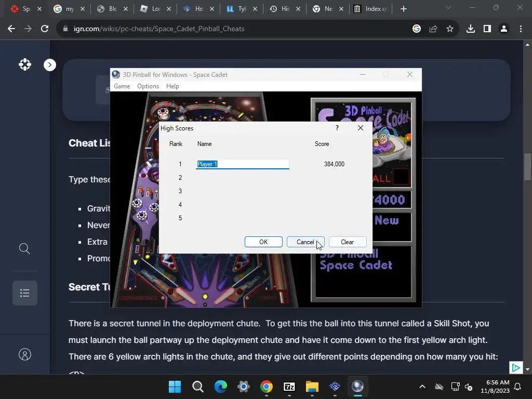Open Chrome profile menu
The width and height of the screenshot is (532, 399).
pos(504,29)
